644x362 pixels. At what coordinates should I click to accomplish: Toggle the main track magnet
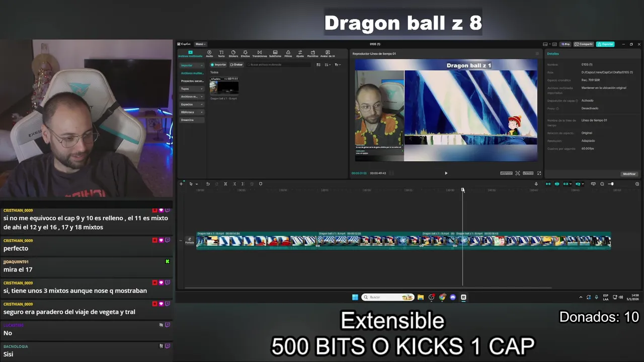(x=548, y=184)
